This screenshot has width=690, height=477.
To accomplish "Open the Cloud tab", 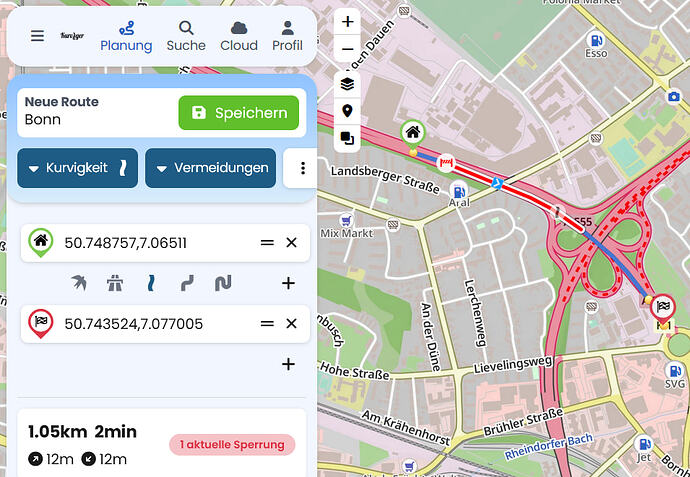I will click(x=239, y=37).
